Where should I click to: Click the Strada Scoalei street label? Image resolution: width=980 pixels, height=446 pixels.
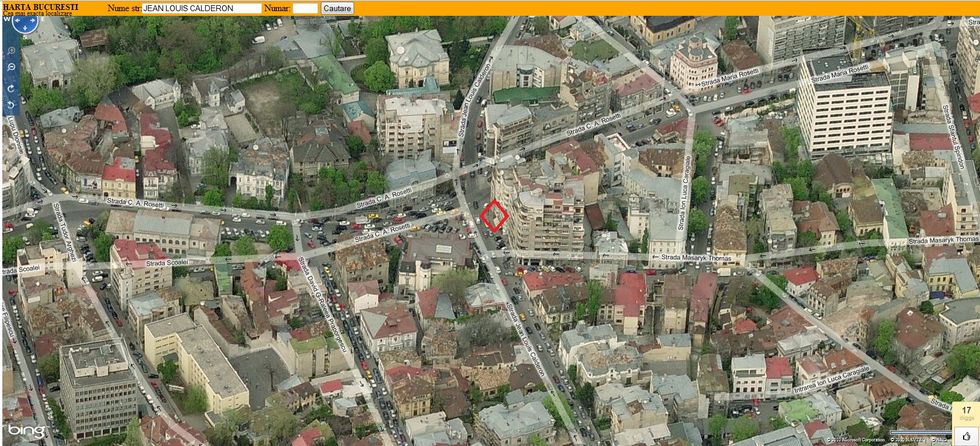point(167,263)
